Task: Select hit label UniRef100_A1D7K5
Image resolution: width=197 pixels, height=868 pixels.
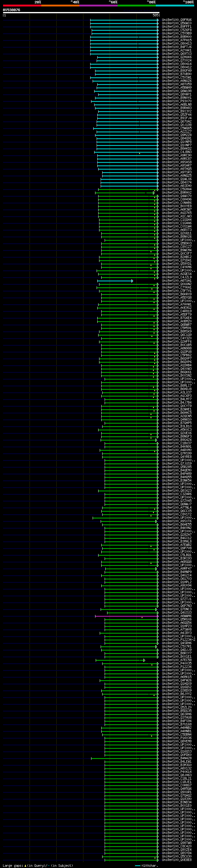Action: [x=176, y=213]
